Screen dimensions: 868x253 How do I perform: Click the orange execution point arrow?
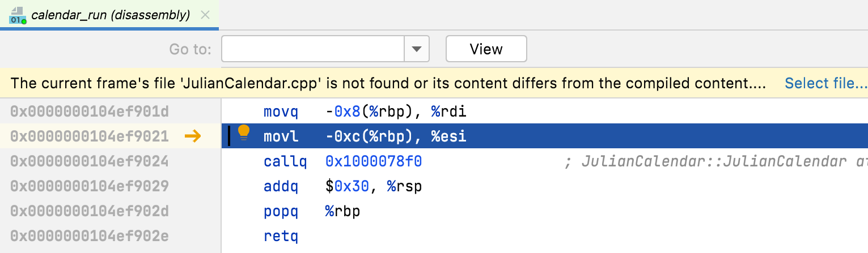(x=193, y=136)
